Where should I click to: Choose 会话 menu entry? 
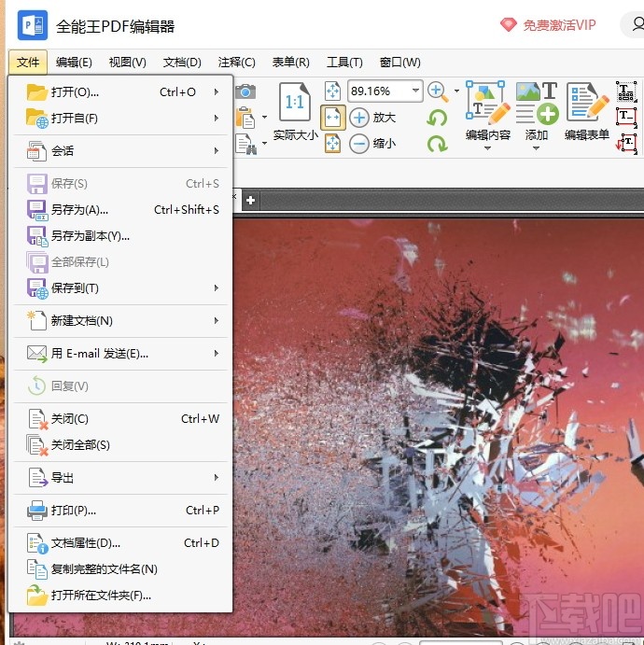point(120,151)
